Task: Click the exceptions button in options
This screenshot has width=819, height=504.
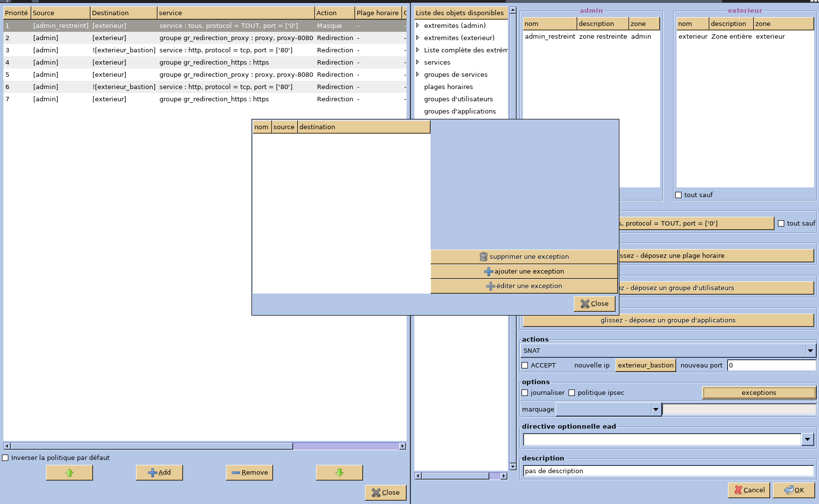Action: [x=758, y=393]
